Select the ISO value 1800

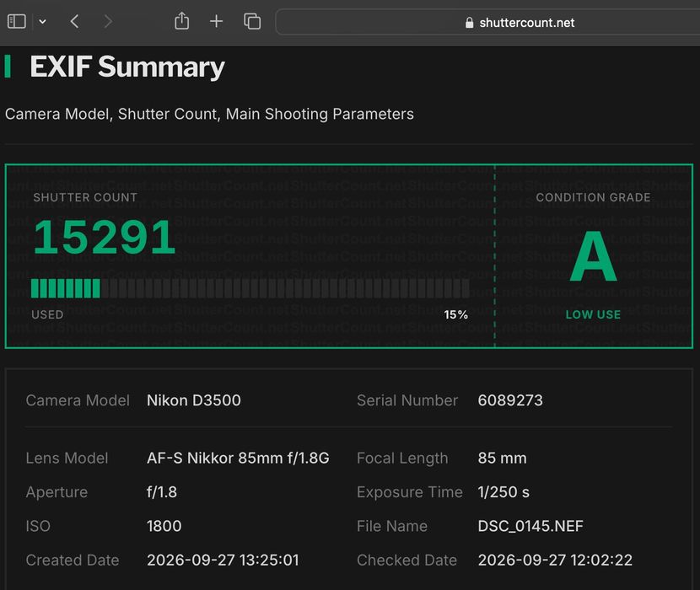[164, 526]
